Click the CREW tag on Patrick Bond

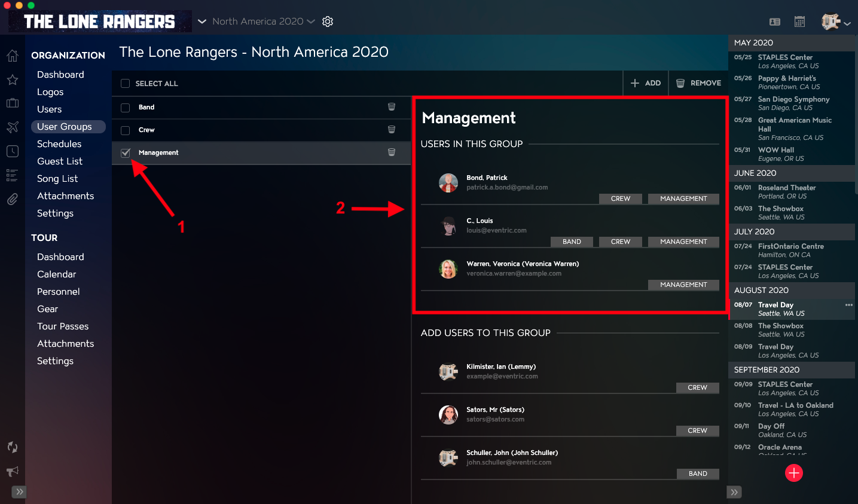621,198
